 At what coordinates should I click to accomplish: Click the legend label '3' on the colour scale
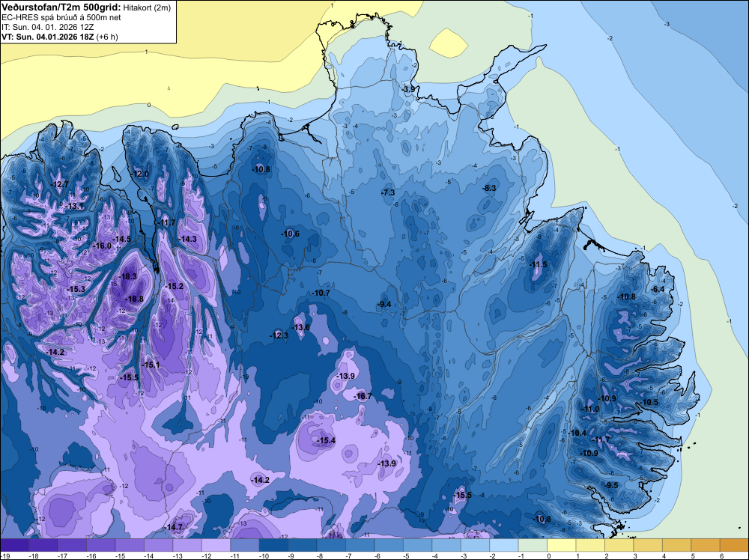point(635,556)
